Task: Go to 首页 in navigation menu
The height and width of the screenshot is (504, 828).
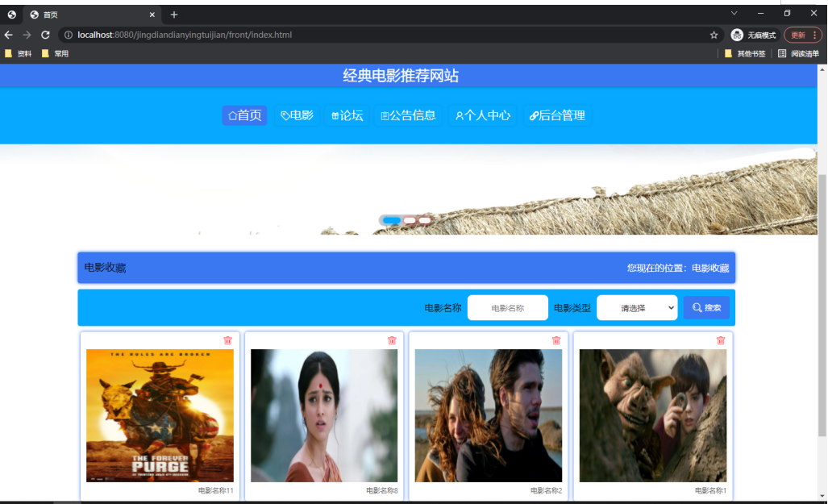Action: (x=244, y=115)
